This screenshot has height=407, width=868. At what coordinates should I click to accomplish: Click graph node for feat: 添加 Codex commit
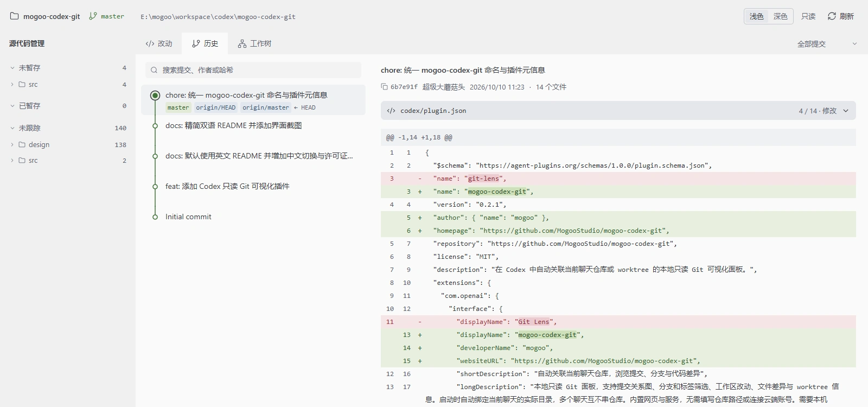155,186
